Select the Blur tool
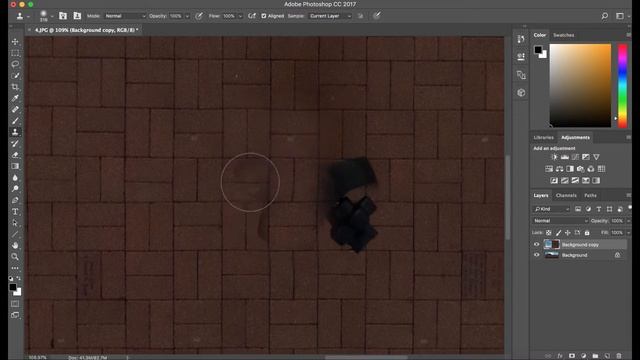This screenshot has height=360, width=640. pos(15,178)
